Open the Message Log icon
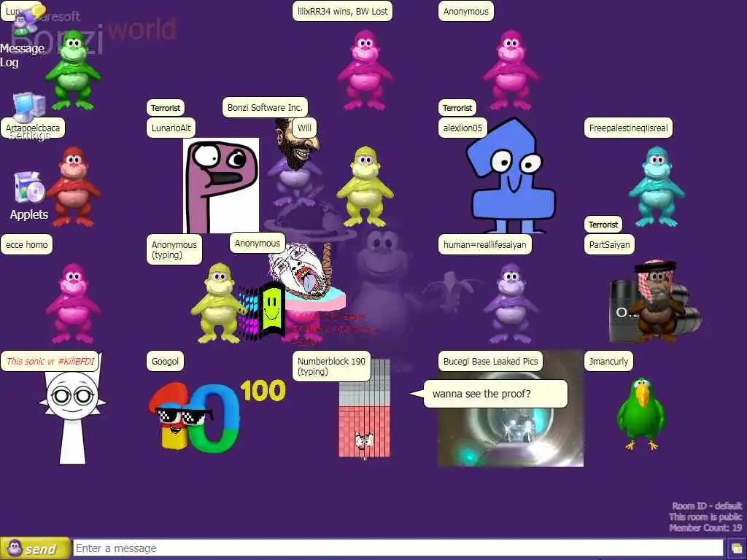 [28, 19]
